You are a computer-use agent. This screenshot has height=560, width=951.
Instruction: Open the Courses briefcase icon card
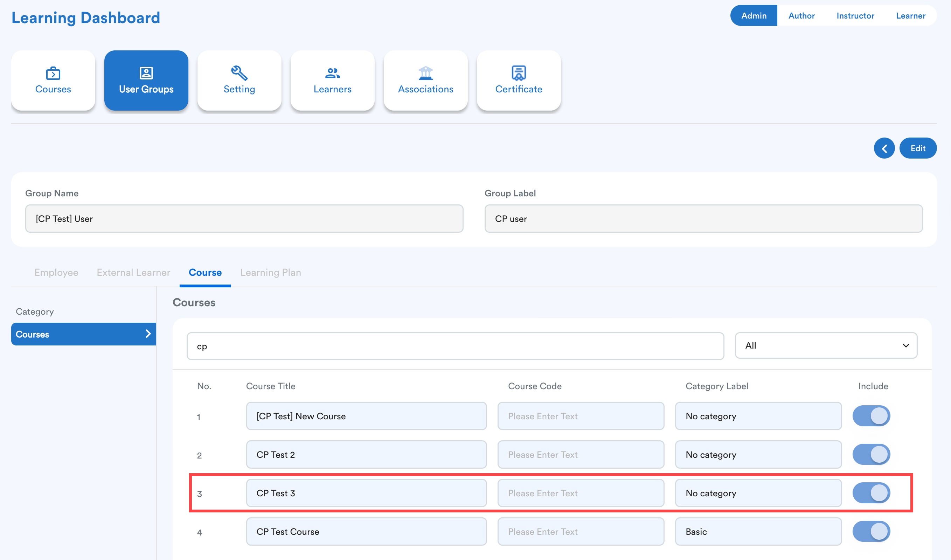(53, 80)
